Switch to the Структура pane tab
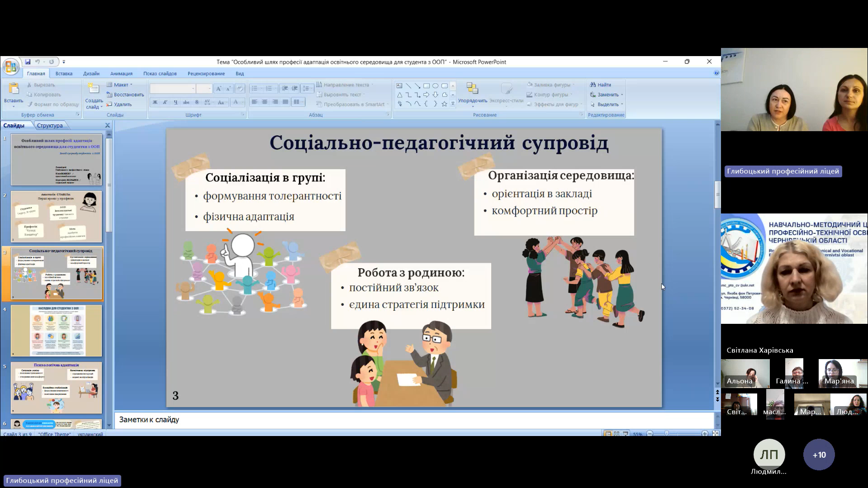868x488 pixels. (x=50, y=126)
